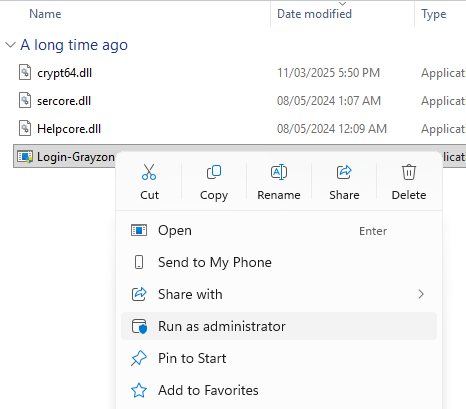
Task: Select Pin to Start
Action: point(279,358)
